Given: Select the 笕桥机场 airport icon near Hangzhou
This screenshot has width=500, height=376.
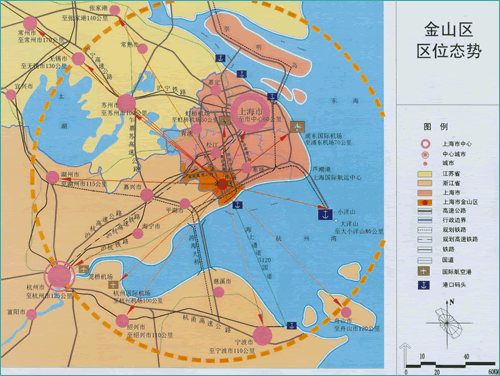Looking at the screenshot, I should point(83,269).
